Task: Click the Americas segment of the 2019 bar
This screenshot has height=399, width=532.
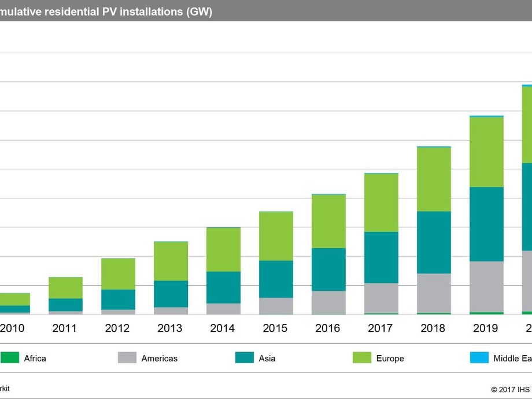Action: pos(486,286)
